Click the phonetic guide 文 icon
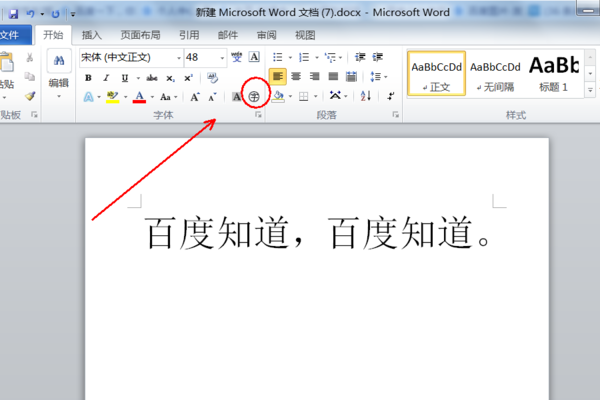 point(236,57)
